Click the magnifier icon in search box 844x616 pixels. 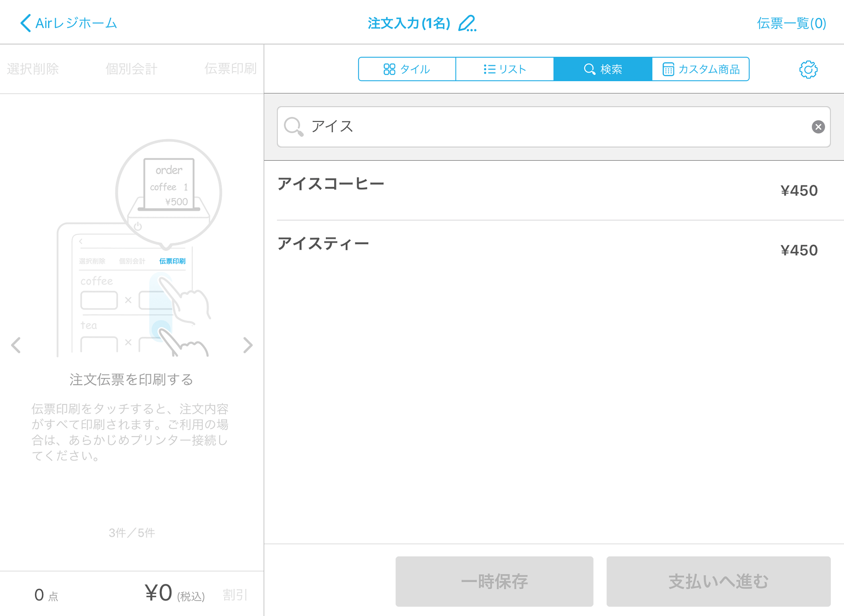click(x=294, y=127)
